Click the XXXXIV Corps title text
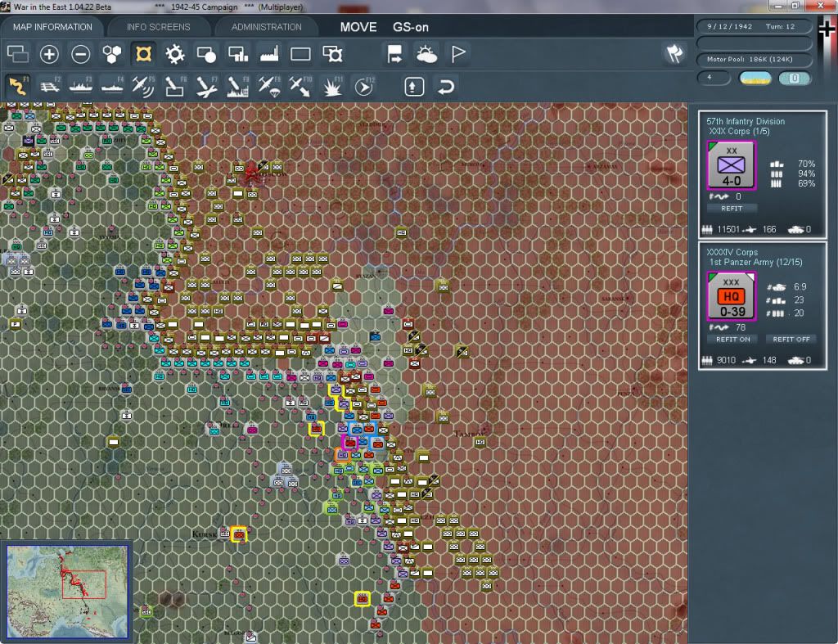 (x=732, y=252)
